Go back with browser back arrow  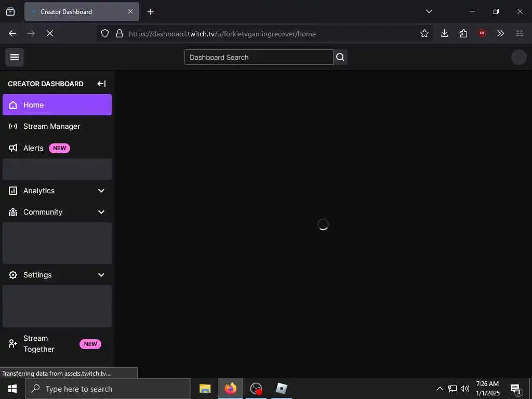[12, 33]
